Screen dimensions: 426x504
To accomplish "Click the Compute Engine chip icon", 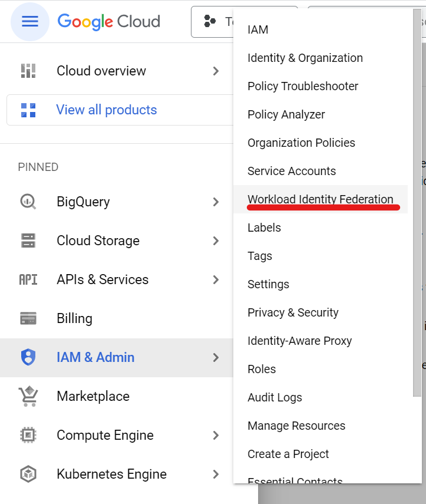I will pos(28,435).
